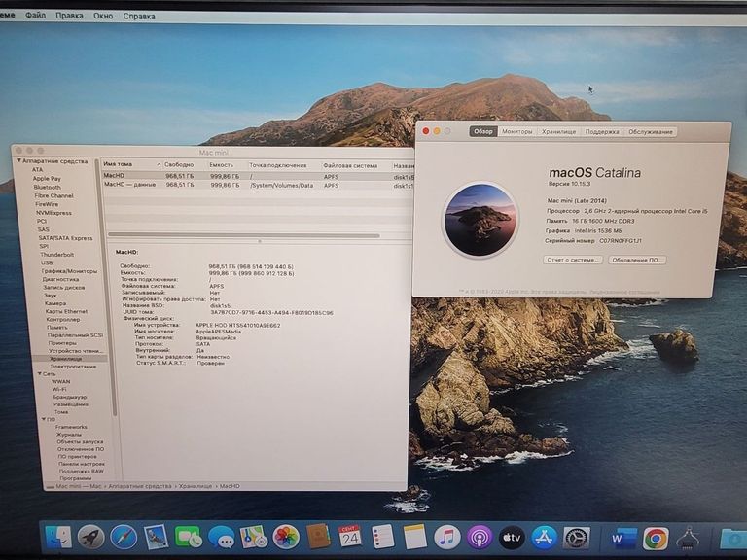Select Брандмауэр under Сеть
Image resolution: width=747 pixels, height=560 pixels.
70,397
